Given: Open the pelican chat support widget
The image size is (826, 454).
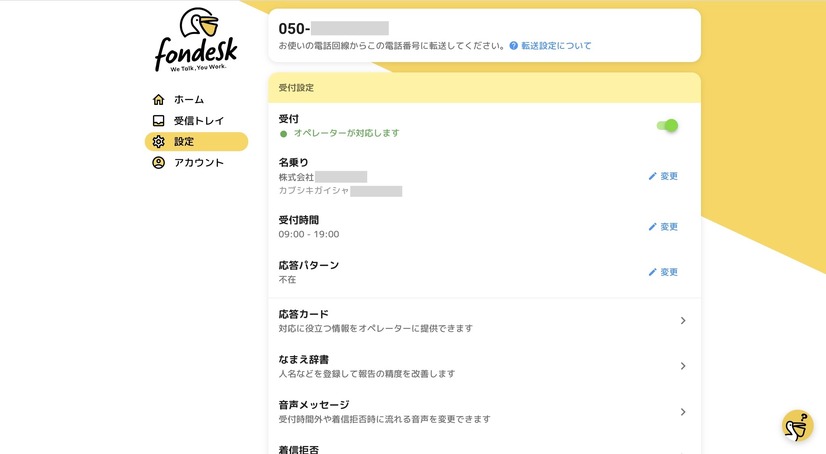Looking at the screenshot, I should [797, 426].
